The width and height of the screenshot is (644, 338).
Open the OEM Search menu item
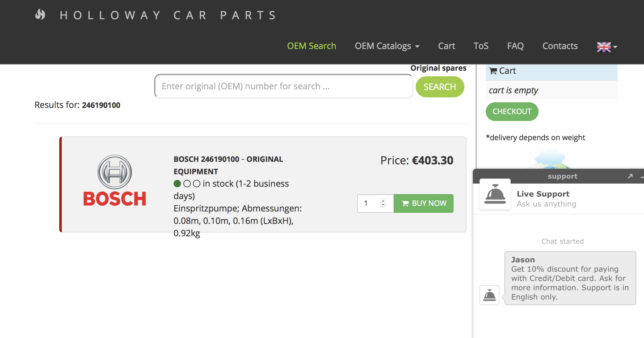point(311,46)
